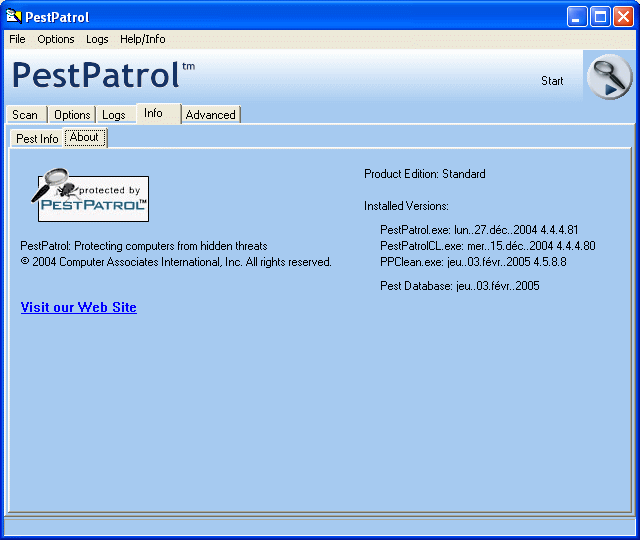Click the PestPatrolCL.exe version line

[488, 246]
